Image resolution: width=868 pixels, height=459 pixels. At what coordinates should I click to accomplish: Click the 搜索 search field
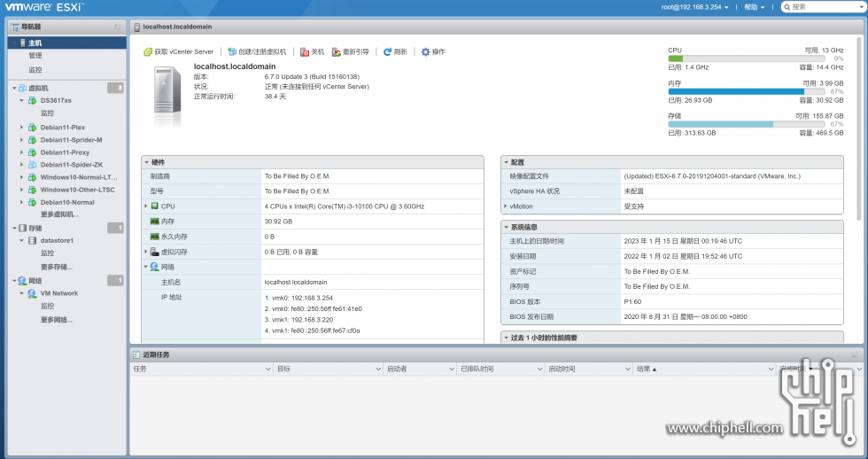pos(824,7)
